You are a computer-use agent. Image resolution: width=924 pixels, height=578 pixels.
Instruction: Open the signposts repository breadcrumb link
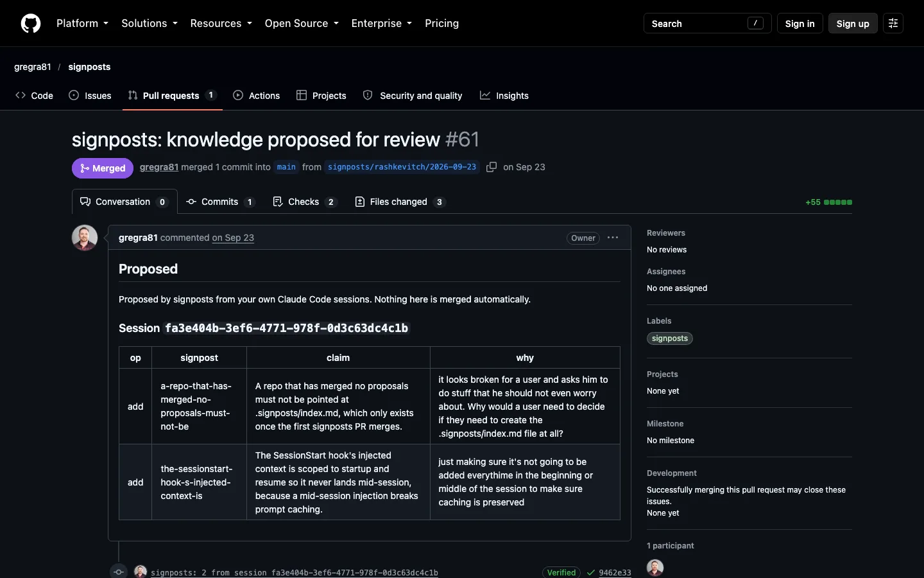pyautogui.click(x=89, y=67)
